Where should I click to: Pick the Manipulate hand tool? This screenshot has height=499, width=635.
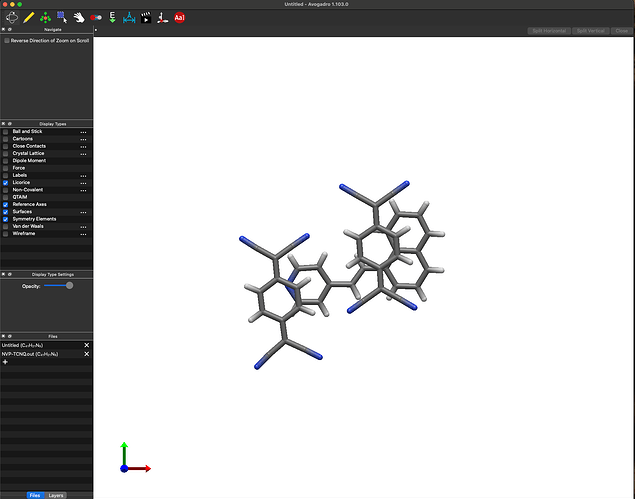pos(78,17)
